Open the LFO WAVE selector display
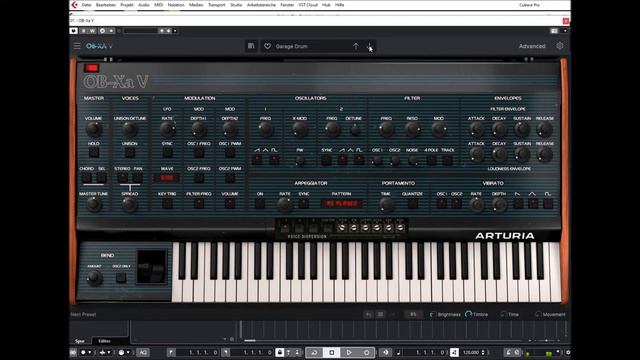The height and width of the screenshot is (360, 640). pyautogui.click(x=167, y=178)
